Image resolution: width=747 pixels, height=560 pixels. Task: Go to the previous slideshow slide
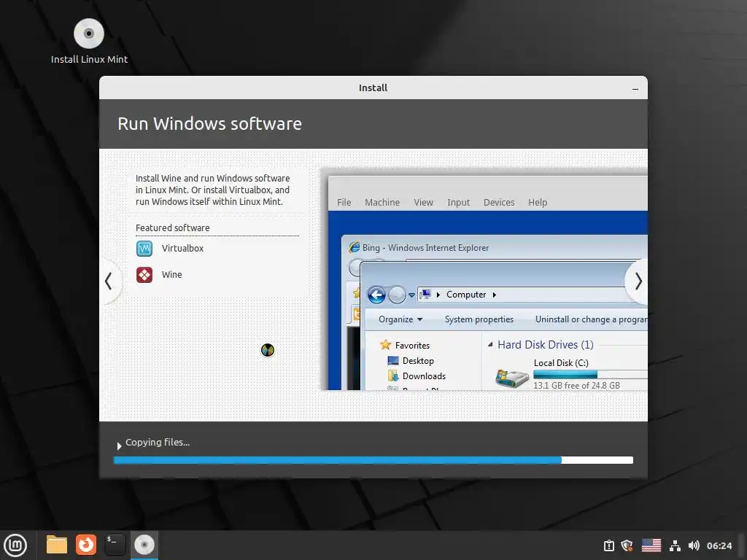[109, 281]
